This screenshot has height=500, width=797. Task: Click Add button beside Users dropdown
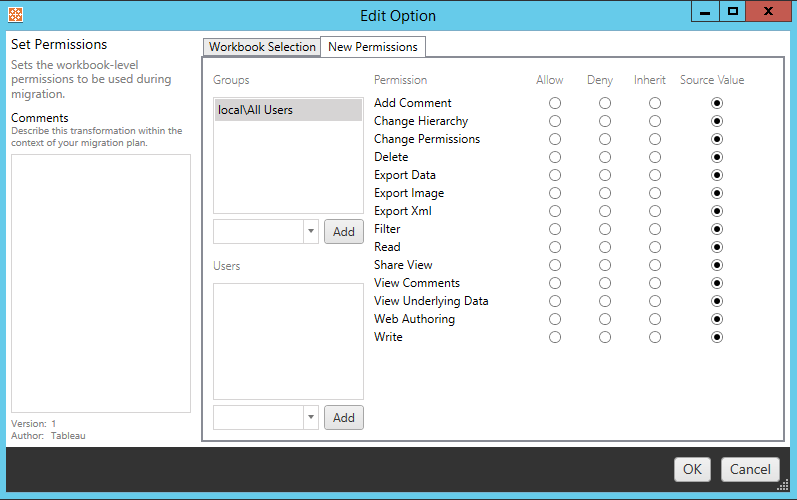[343, 417]
